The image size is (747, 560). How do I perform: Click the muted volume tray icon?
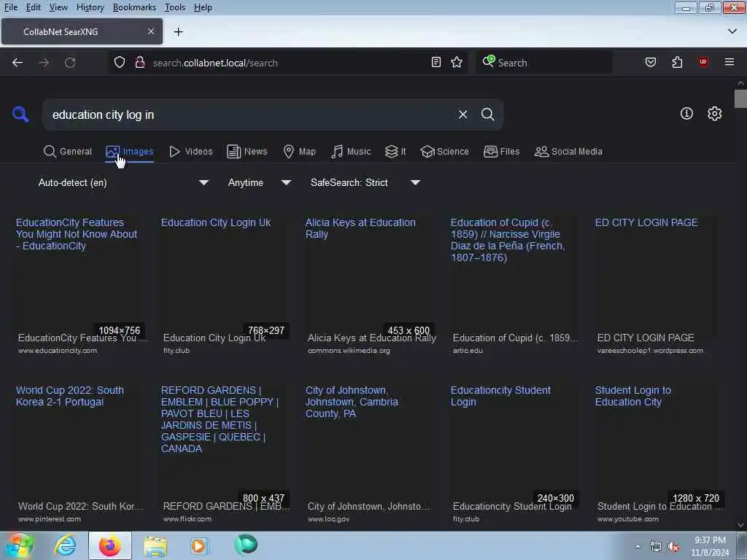click(x=673, y=547)
